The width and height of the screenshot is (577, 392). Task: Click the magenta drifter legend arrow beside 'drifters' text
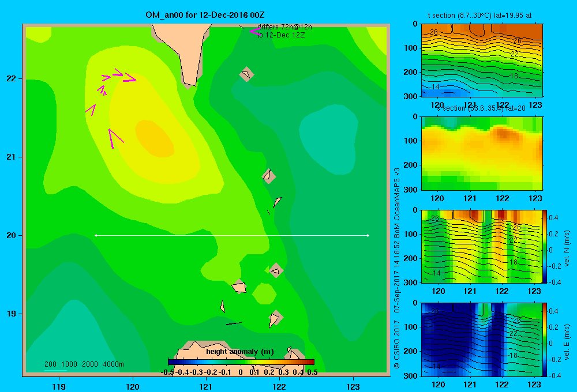tap(254, 31)
